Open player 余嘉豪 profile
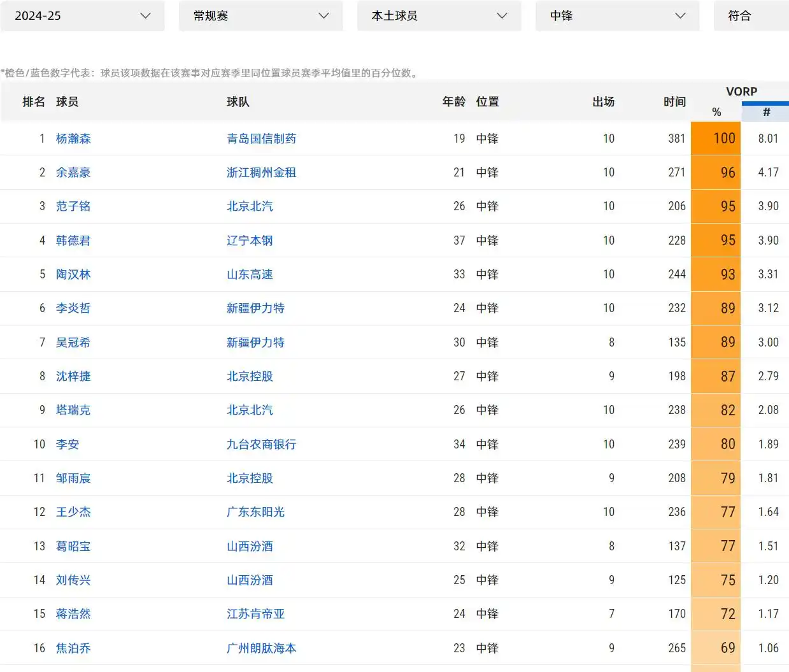 click(x=73, y=173)
